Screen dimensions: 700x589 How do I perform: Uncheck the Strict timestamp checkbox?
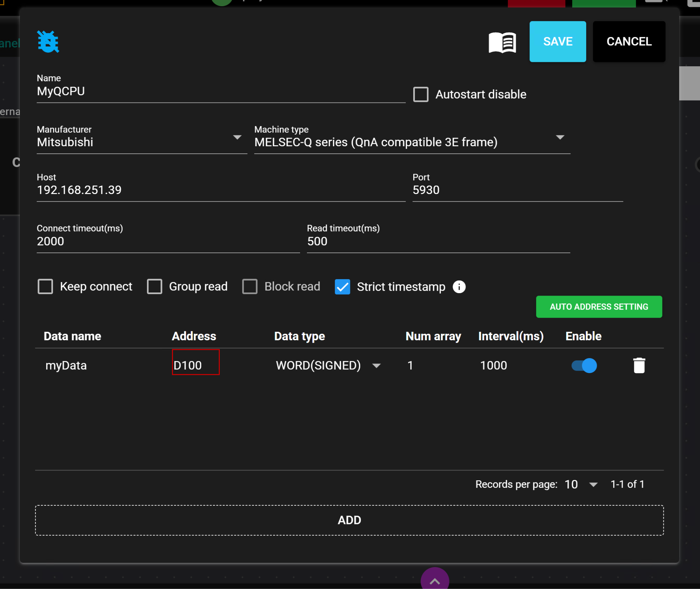(342, 287)
